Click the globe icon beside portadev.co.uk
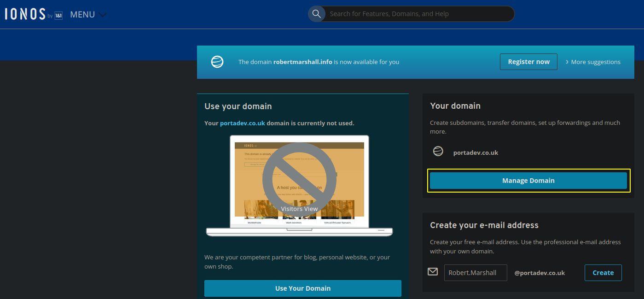 click(438, 151)
